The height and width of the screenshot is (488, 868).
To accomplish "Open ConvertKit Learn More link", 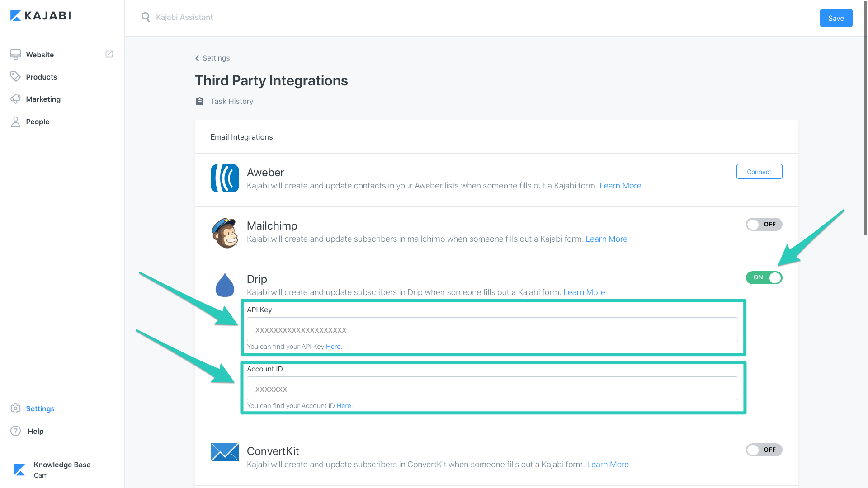I will tap(608, 465).
